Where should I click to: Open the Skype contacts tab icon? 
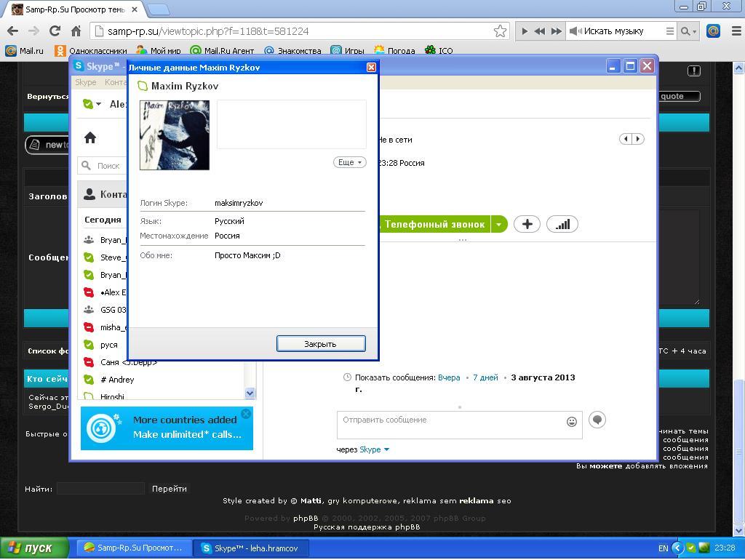(89, 194)
